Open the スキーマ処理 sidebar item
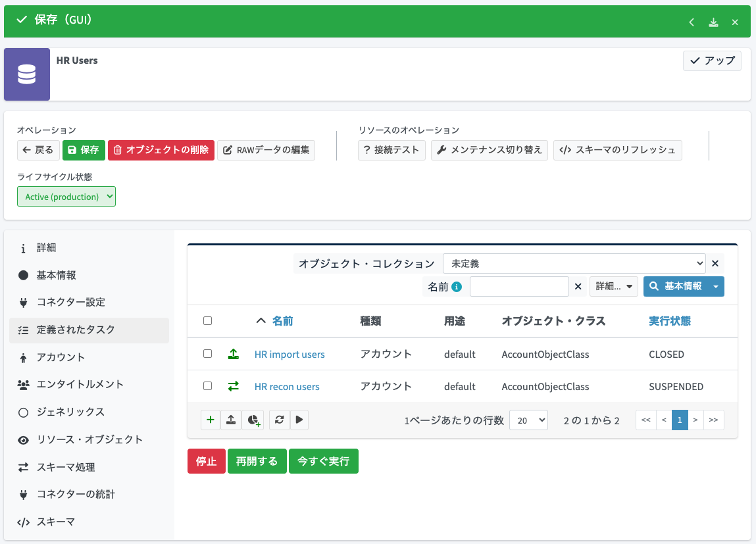This screenshot has width=756, height=544. coord(89,468)
